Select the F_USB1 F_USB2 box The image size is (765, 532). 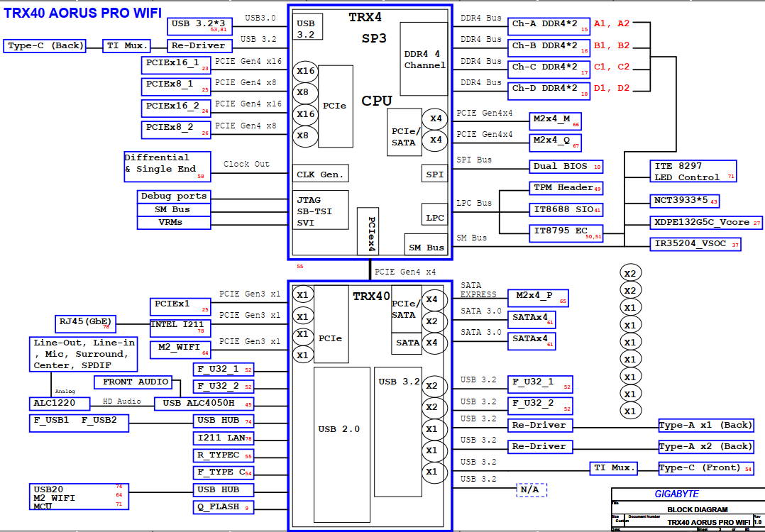[x=79, y=423]
